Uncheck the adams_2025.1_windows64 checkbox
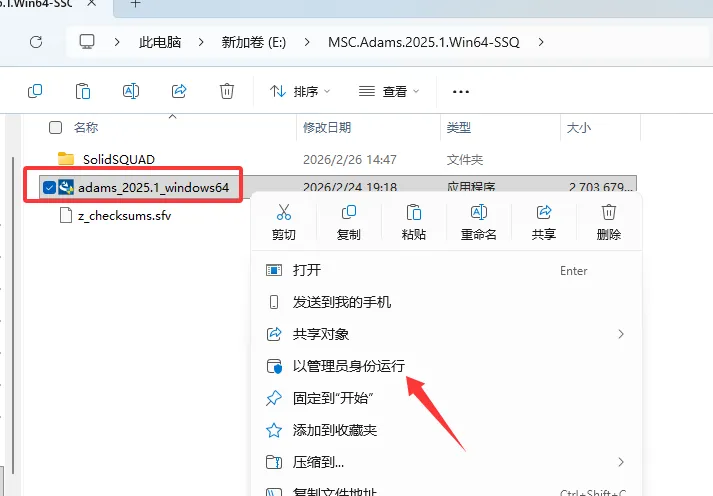Viewport: 713px width, 496px height. pos(49,187)
